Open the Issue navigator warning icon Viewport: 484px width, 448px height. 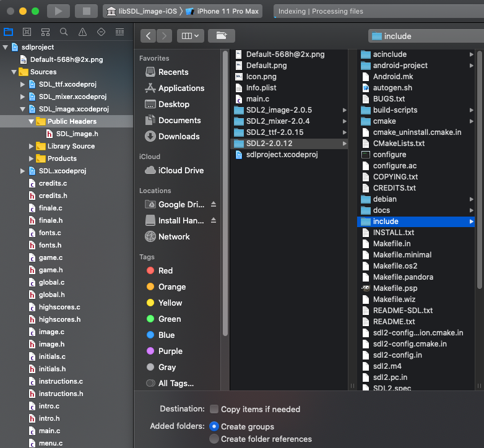[x=82, y=32]
